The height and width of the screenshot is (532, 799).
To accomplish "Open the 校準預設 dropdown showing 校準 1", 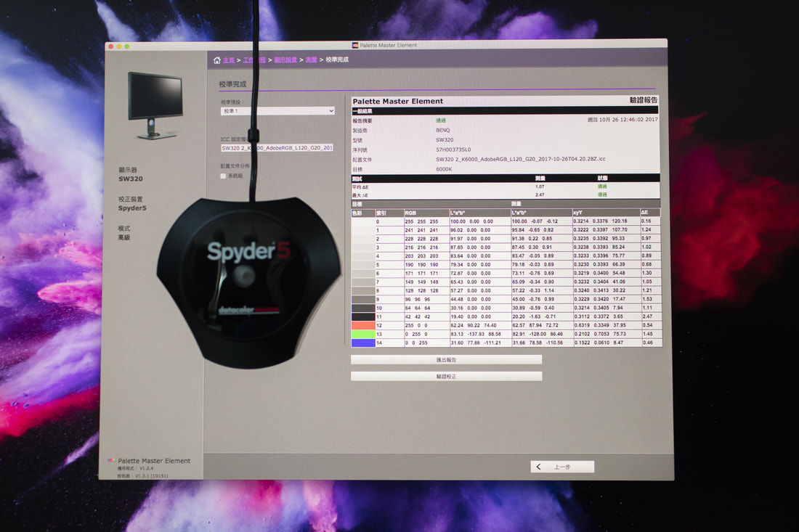I will coord(277,110).
